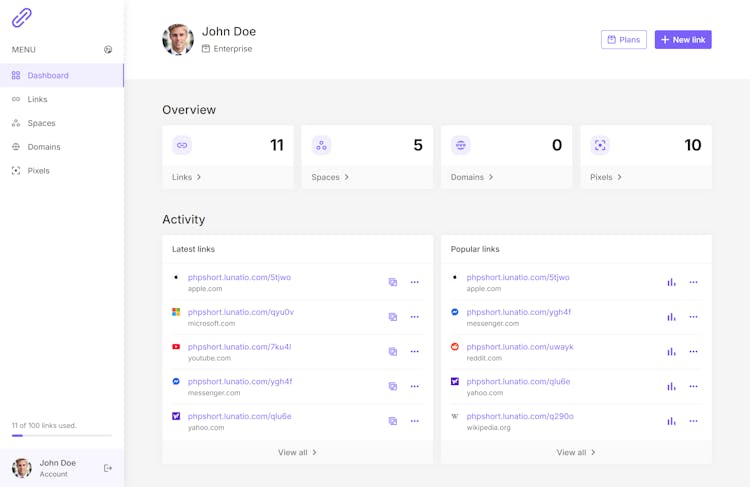
Task: Open Links in the sidebar menu
Action: (x=37, y=99)
